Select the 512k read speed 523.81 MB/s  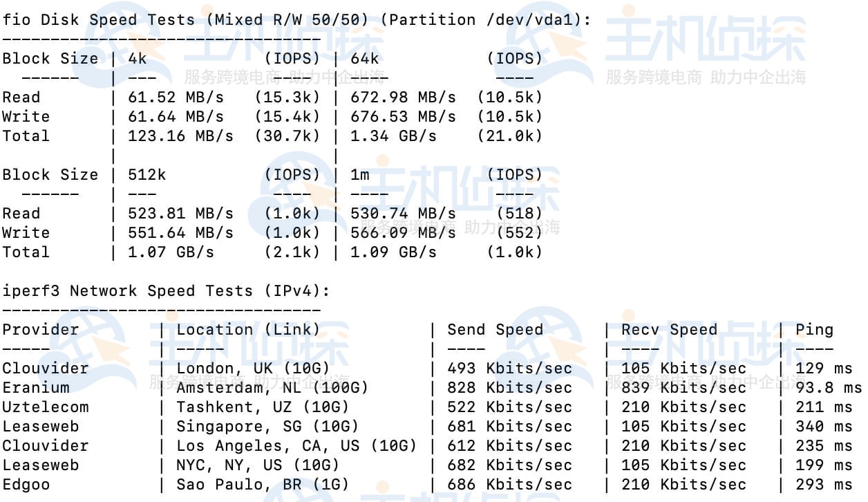coord(181,214)
